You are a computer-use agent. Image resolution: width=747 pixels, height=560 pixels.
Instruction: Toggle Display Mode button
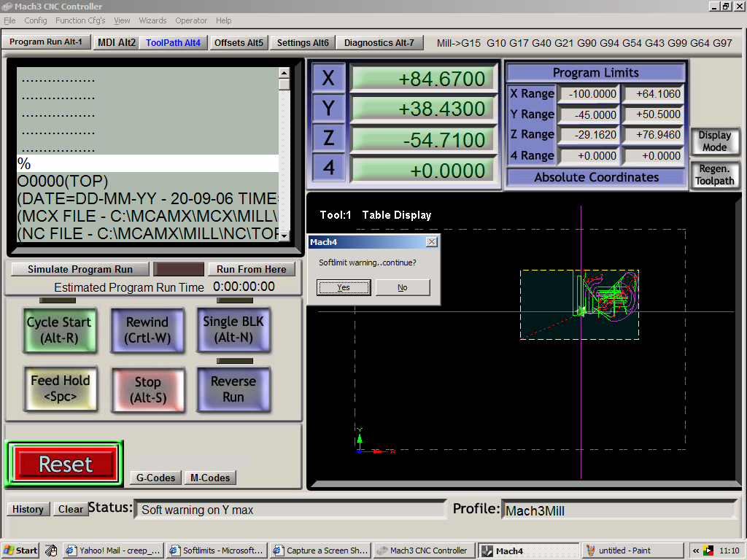(714, 141)
